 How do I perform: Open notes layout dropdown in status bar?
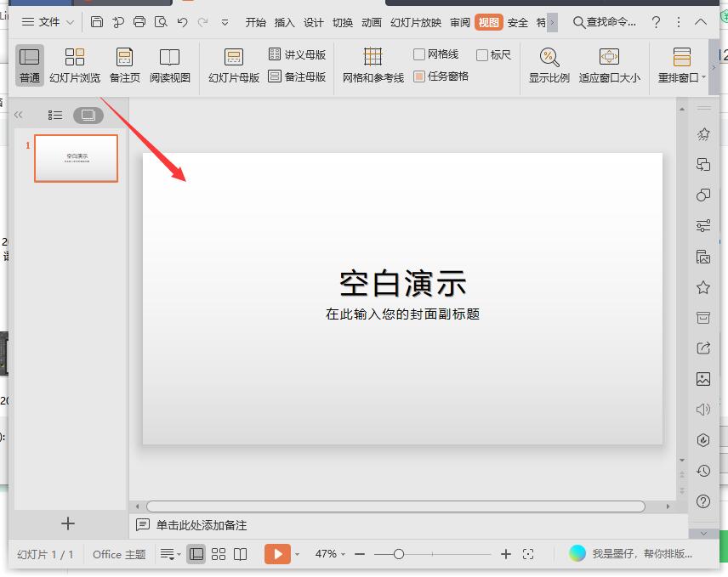[x=170, y=554]
